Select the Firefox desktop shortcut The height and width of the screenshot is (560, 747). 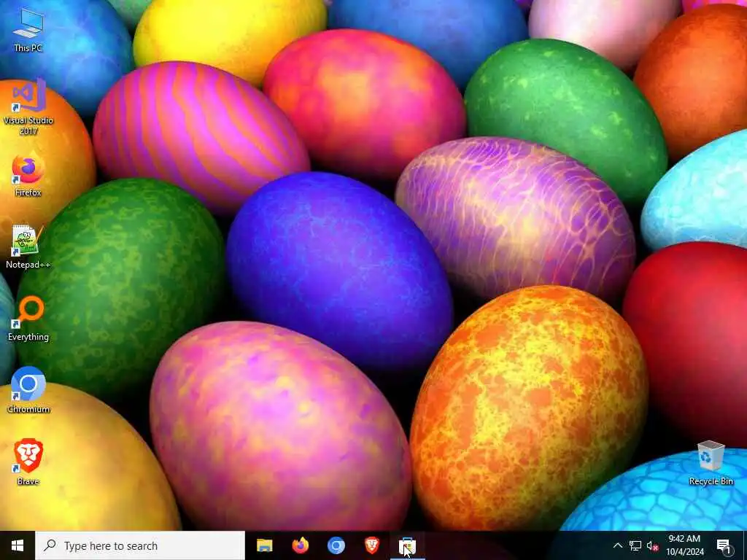point(28,175)
